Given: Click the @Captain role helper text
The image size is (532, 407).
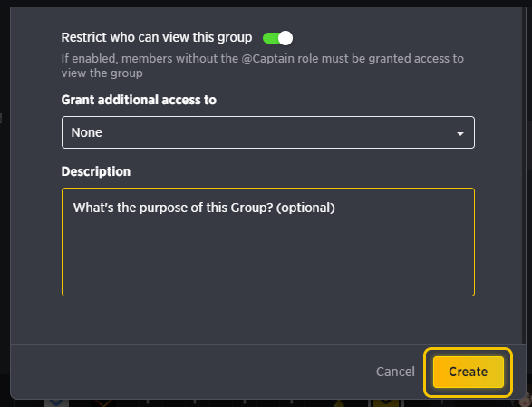Looking at the screenshot, I should pos(262,66).
